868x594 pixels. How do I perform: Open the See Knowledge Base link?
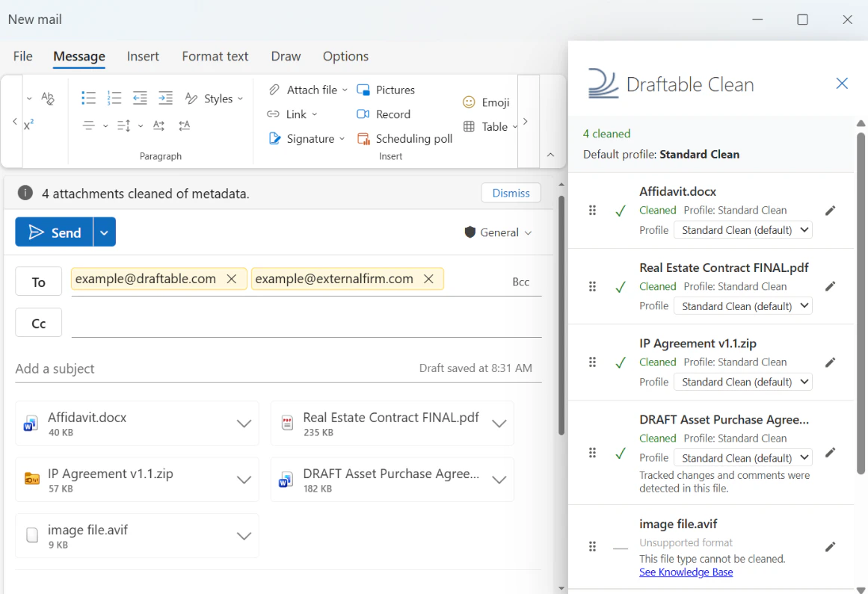[x=686, y=572]
